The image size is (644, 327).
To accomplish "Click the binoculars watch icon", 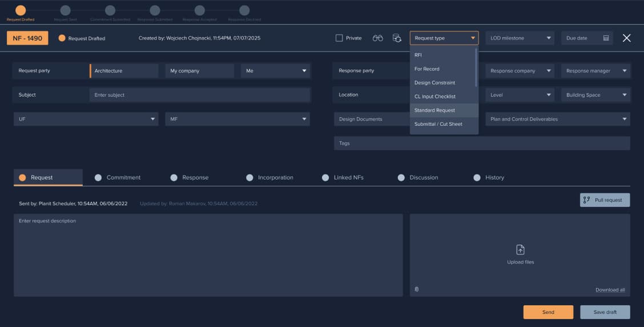I will (x=377, y=38).
